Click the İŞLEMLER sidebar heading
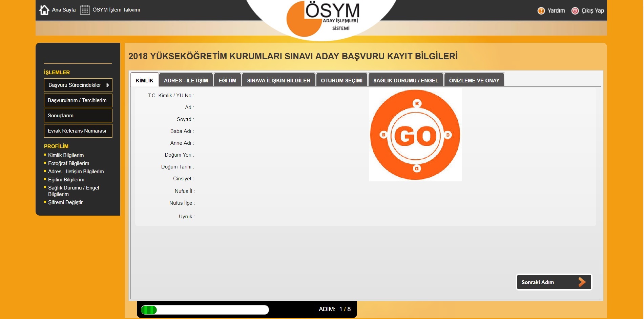The height and width of the screenshot is (319, 644). pos(57,73)
